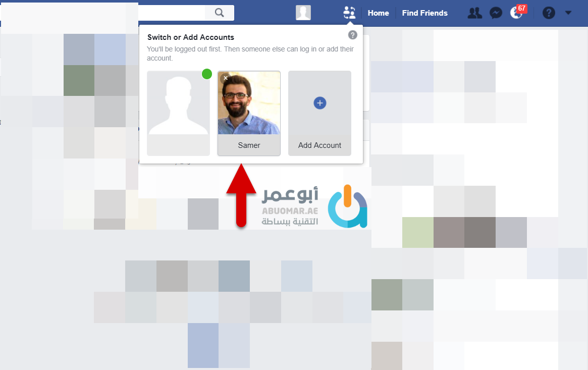
Task: Click the Add Account label
Action: [x=319, y=145]
